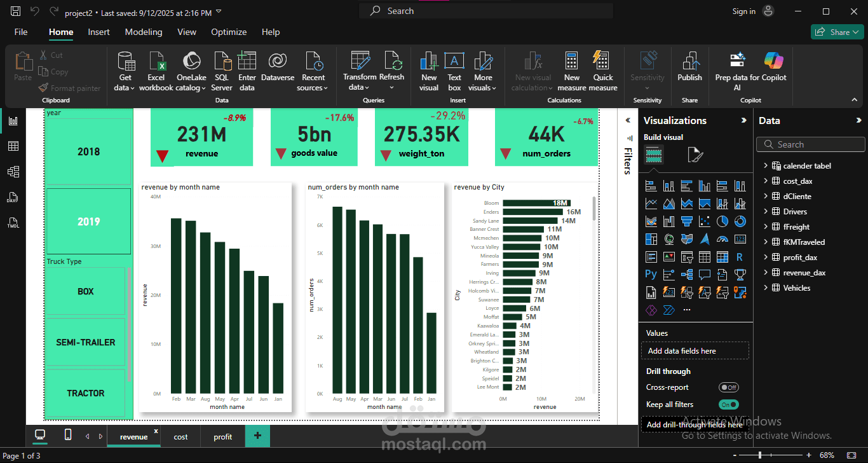Create a Quick measure
Screen dimensions: 868x463
tap(603, 71)
